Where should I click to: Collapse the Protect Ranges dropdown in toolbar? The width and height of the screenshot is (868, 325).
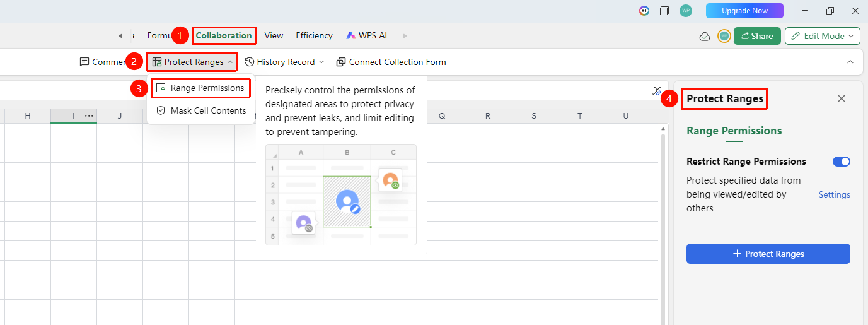coord(230,62)
